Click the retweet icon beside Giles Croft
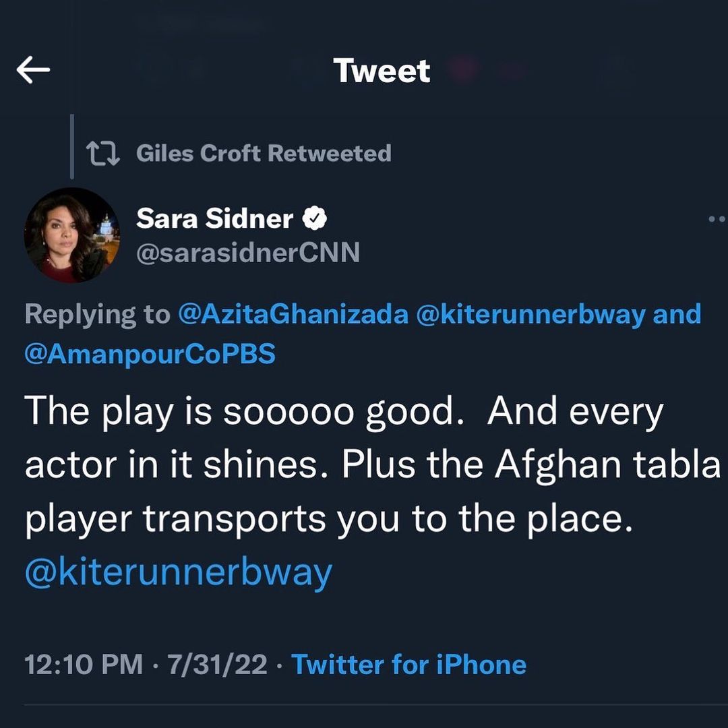This screenshot has width=728, height=728. [x=104, y=154]
